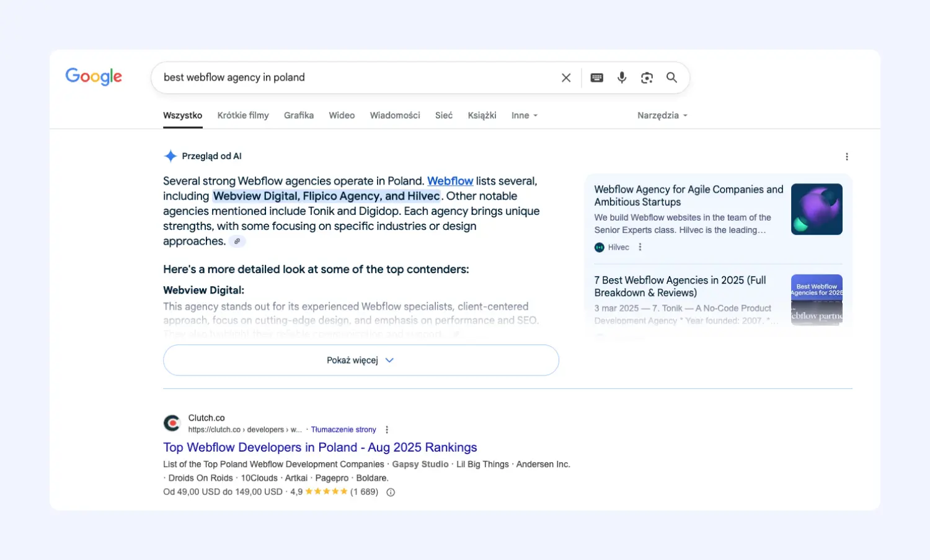930x560 pixels.
Task: Click the 'Webview Digital:' heading
Action: click(204, 290)
